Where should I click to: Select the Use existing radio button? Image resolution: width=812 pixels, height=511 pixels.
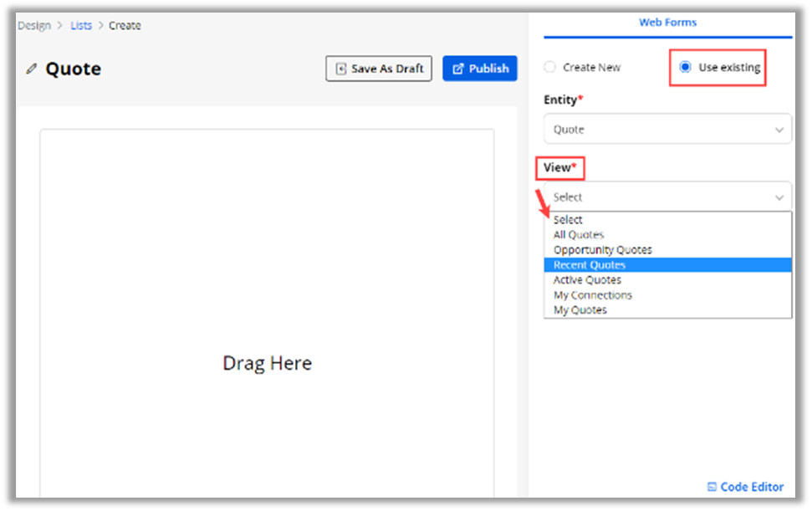686,67
